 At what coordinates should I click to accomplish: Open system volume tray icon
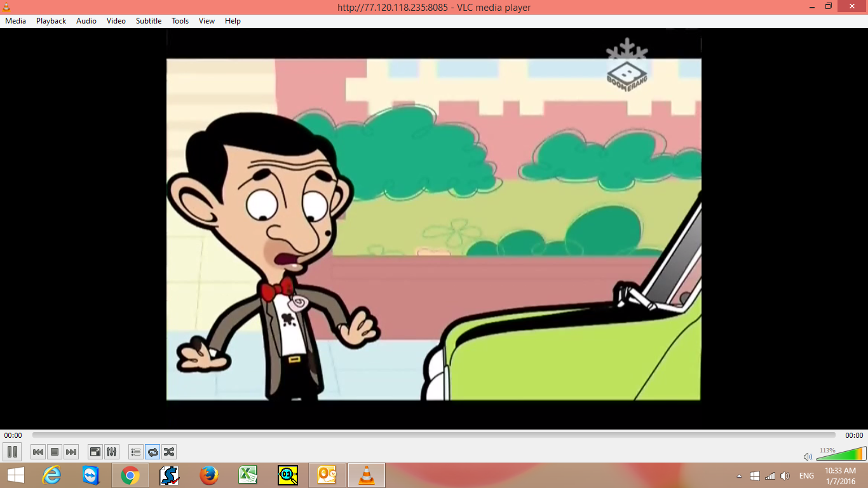click(x=785, y=476)
